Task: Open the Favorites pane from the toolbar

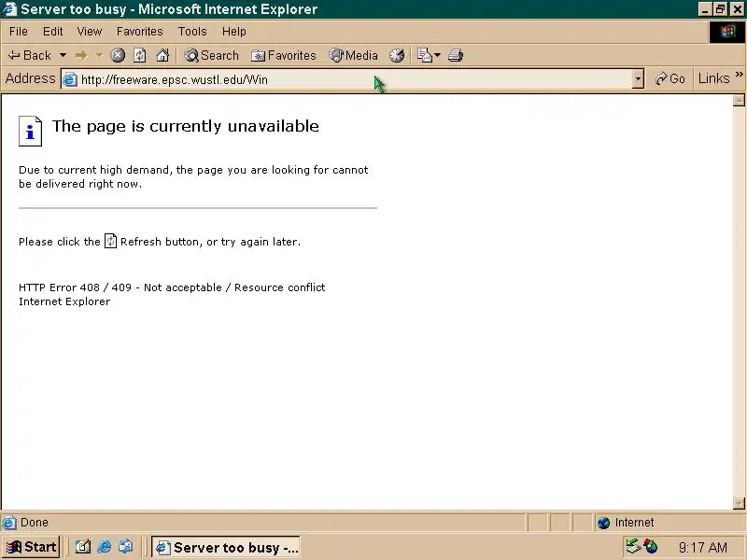Action: (284, 55)
